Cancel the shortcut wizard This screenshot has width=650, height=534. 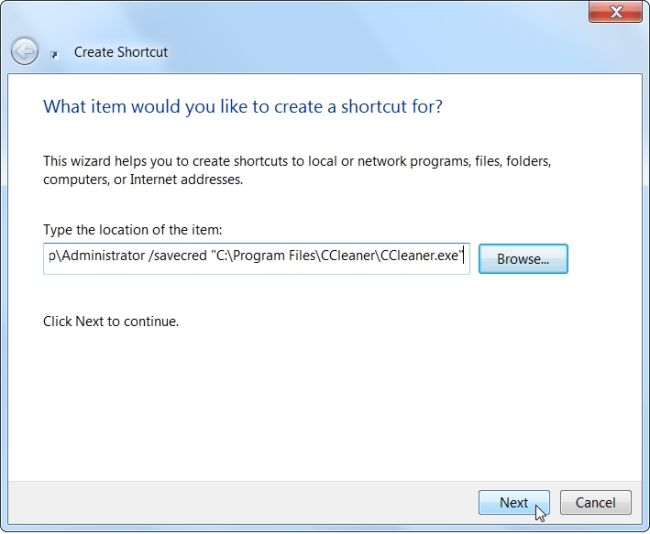[595, 503]
